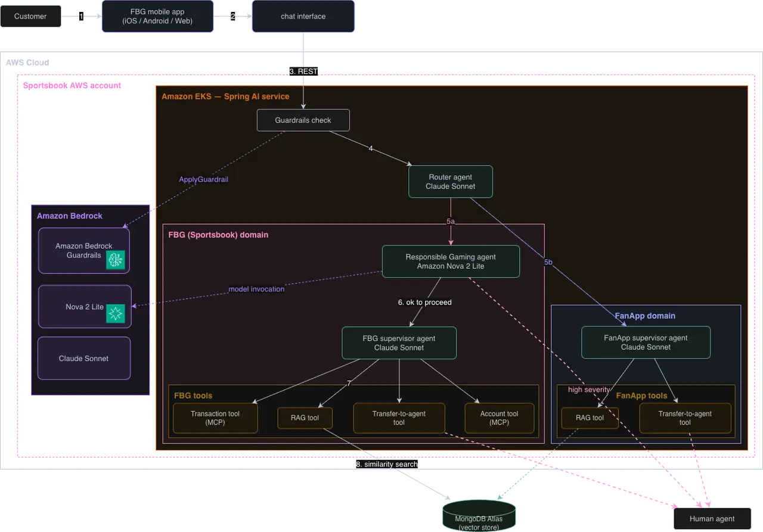The width and height of the screenshot is (763, 532).
Task: Click the Responsible Gaming agent node
Action: 451,262
